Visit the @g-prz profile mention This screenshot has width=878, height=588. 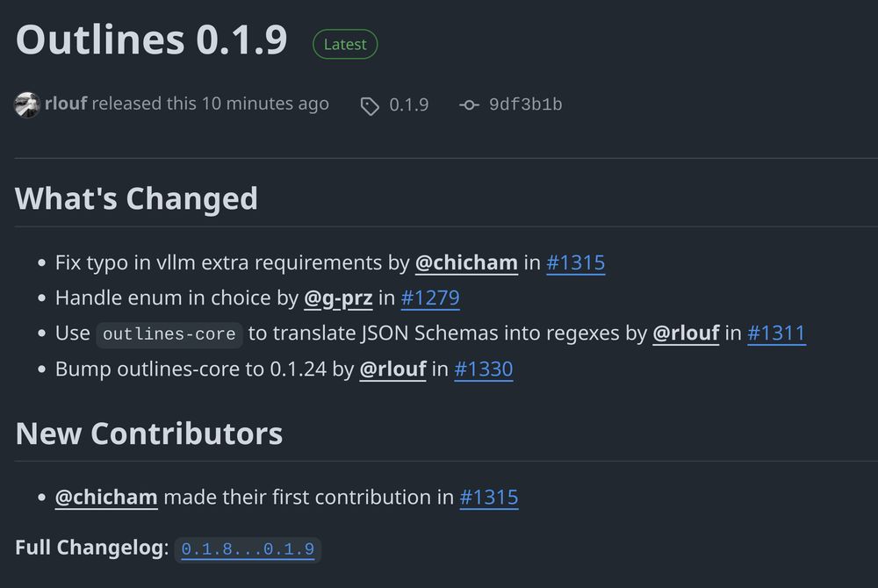click(338, 298)
